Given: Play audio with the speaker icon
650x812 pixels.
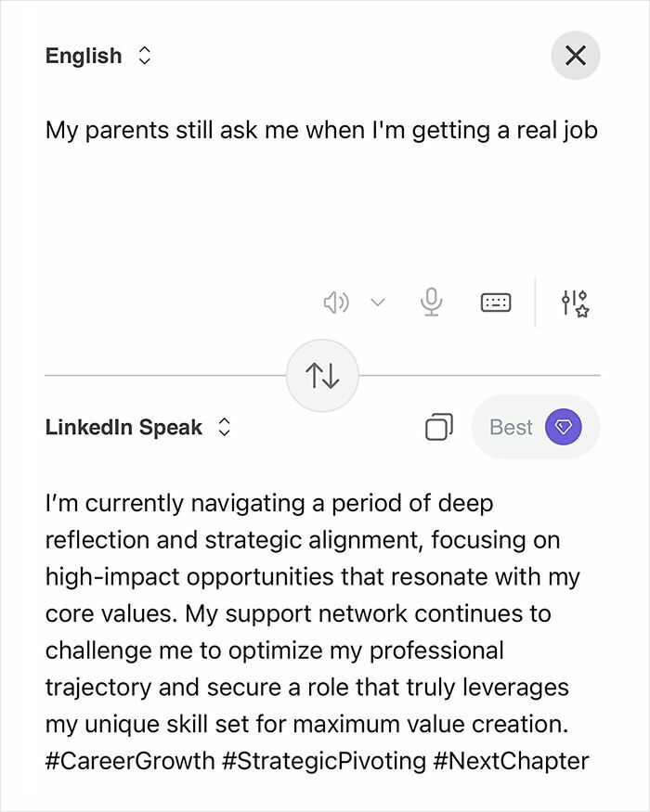Looking at the screenshot, I should pos(335,302).
